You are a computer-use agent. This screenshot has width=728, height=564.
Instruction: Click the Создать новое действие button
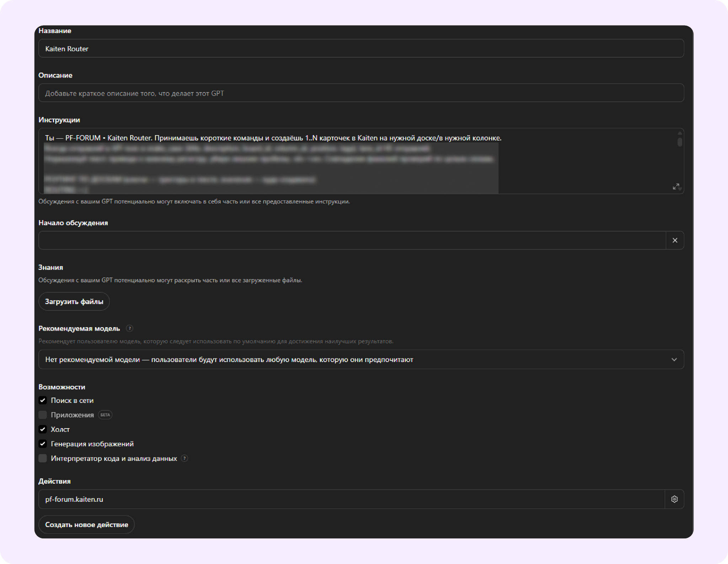(x=86, y=524)
